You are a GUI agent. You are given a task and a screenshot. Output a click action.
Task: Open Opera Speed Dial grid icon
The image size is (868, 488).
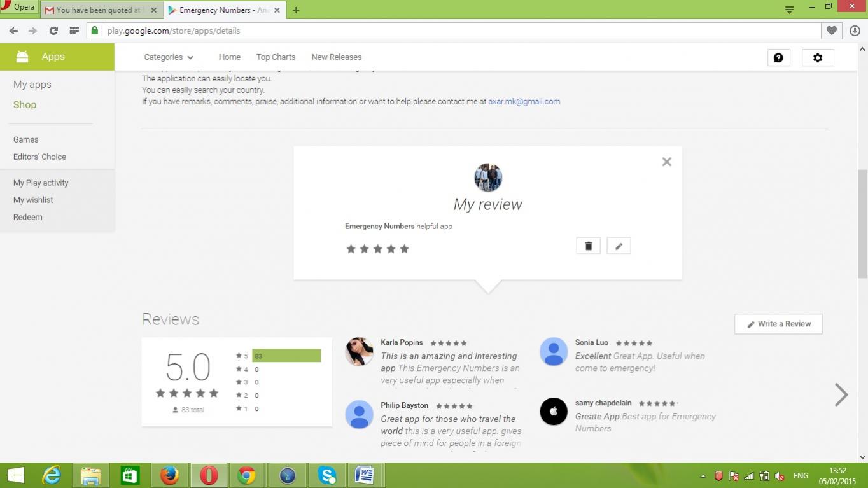[74, 31]
